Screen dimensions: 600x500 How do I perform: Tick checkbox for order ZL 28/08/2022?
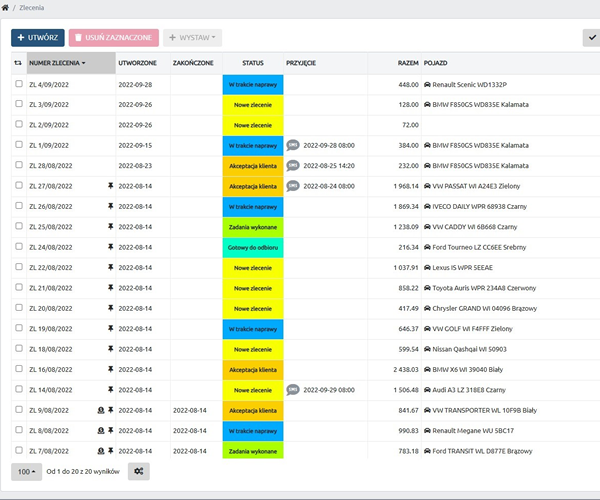click(x=19, y=165)
